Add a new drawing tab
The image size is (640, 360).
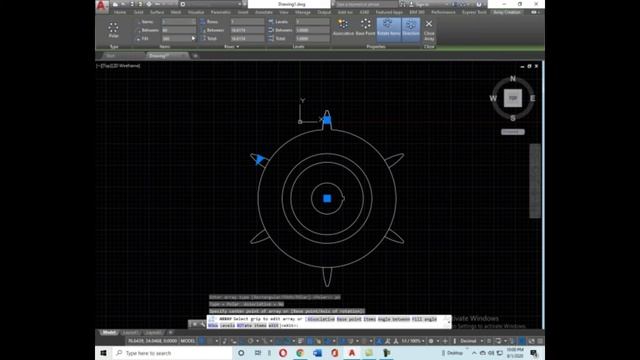(195, 56)
